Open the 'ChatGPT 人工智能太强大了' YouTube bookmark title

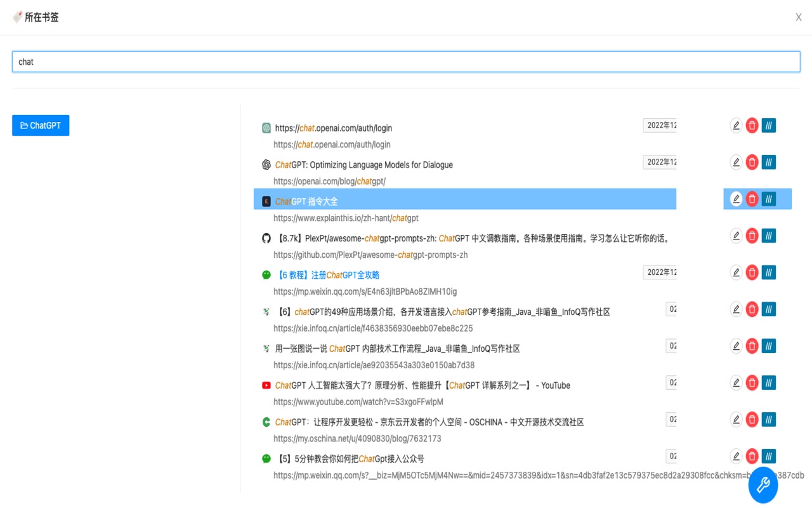422,386
